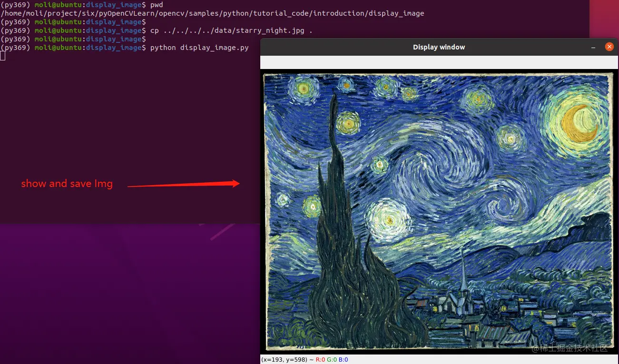Click the blue 'B:0' value in status bar
This screenshot has width=619, height=364.
(344, 360)
